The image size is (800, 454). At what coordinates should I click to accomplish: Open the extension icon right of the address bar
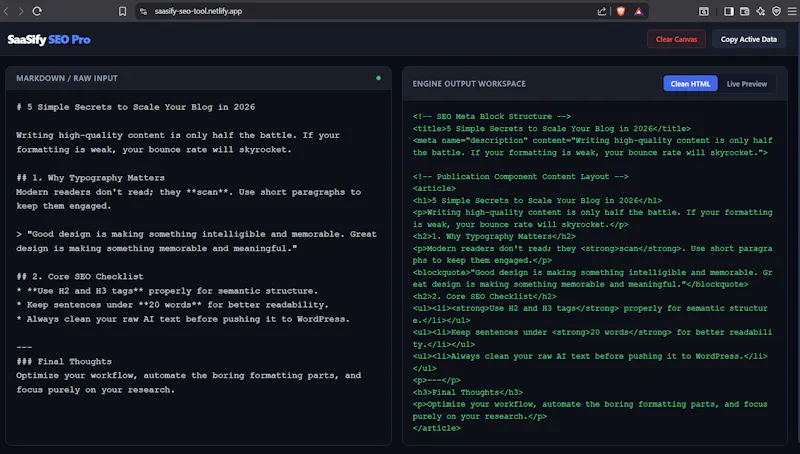pyautogui.click(x=704, y=11)
